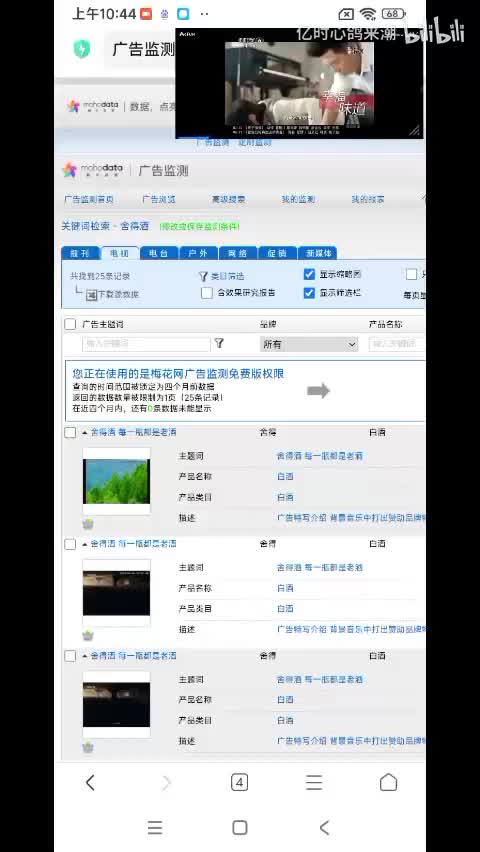The image size is (480, 852).
Task: Switch to the 报刊 tab
Action: point(80,253)
